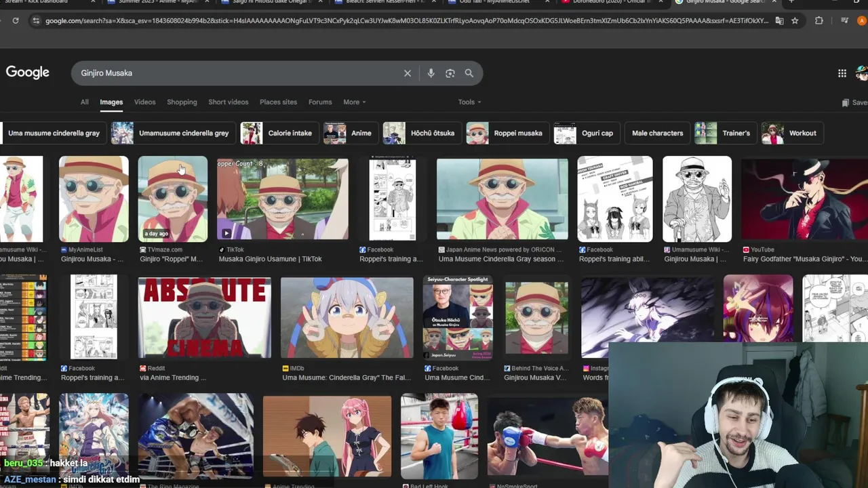868x488 pixels.
Task: Bookmark this page with the star icon
Action: tap(795, 21)
